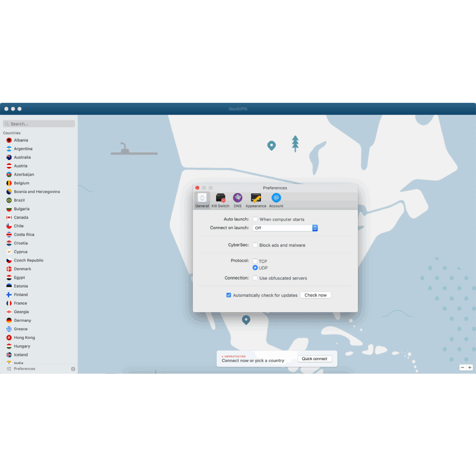This screenshot has width=476, height=476.
Task: Switch to the DNS preferences tab
Action: tap(238, 200)
